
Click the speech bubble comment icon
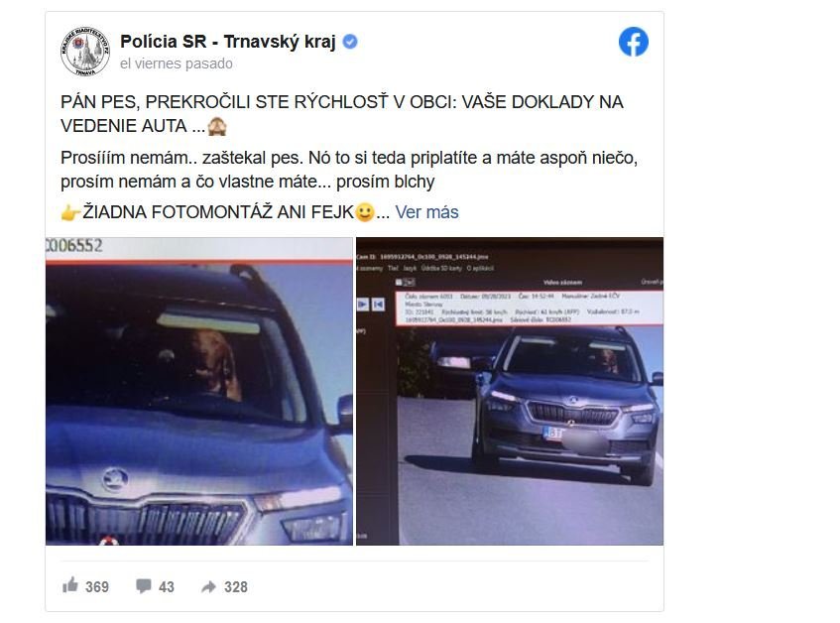[143, 586]
